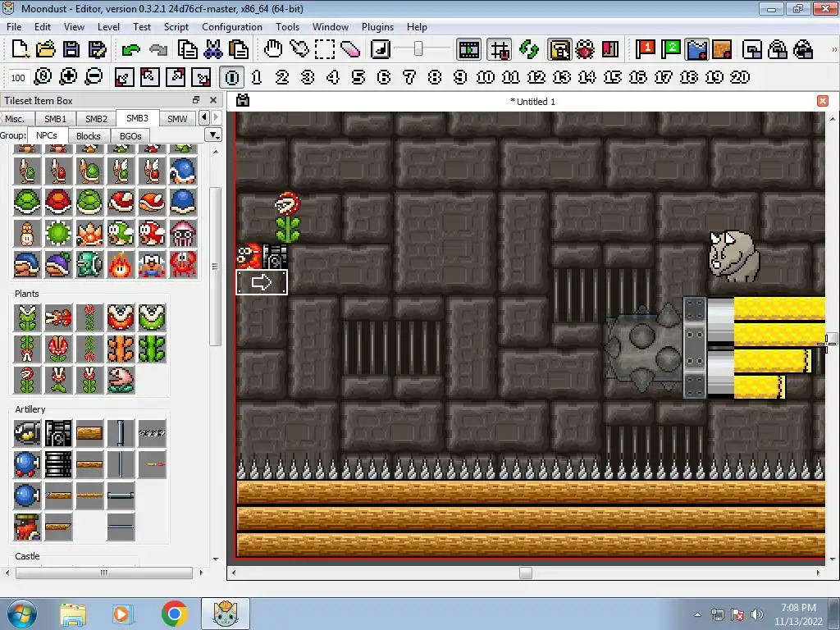
Task: Reset zoom icon next to 100 field
Action: click(43, 76)
